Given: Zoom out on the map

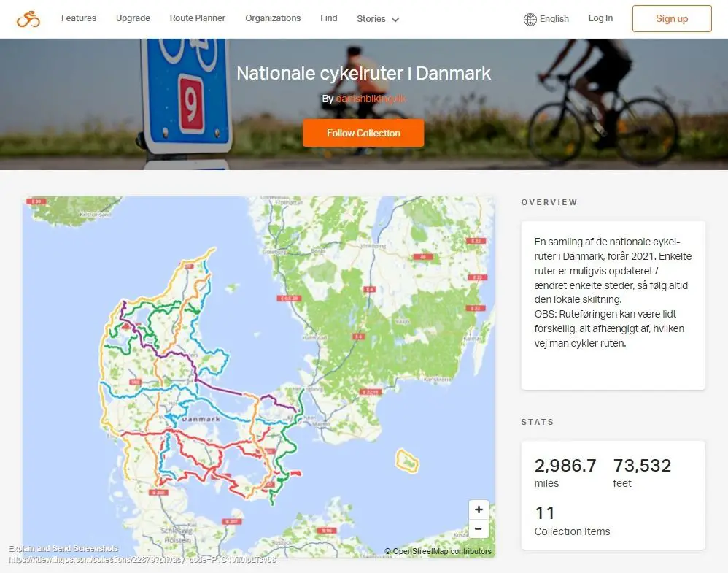Looking at the screenshot, I should coord(479,529).
